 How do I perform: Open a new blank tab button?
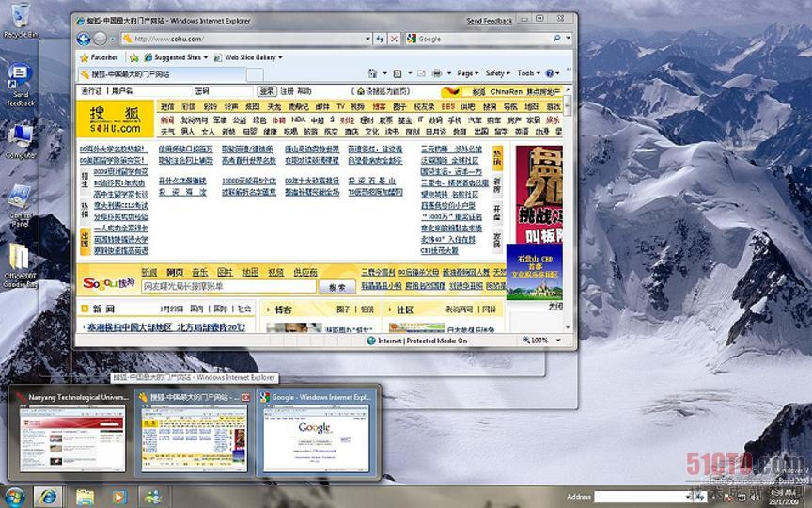coord(255,75)
